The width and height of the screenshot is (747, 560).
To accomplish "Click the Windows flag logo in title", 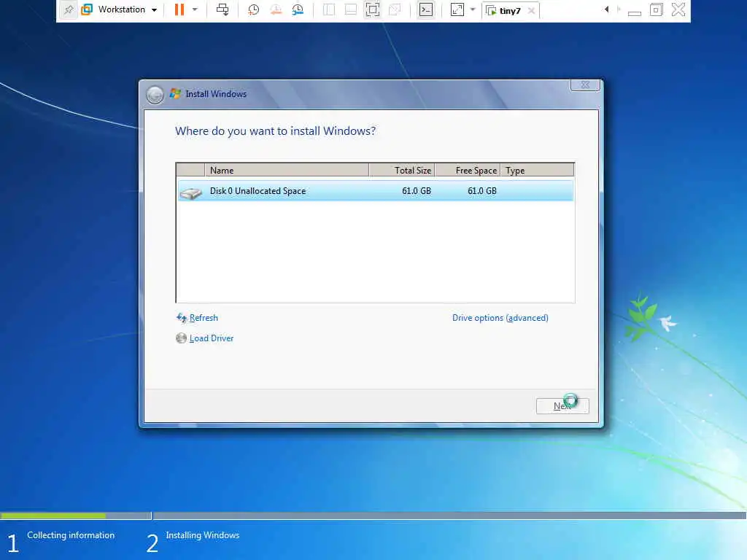I will click(x=175, y=93).
